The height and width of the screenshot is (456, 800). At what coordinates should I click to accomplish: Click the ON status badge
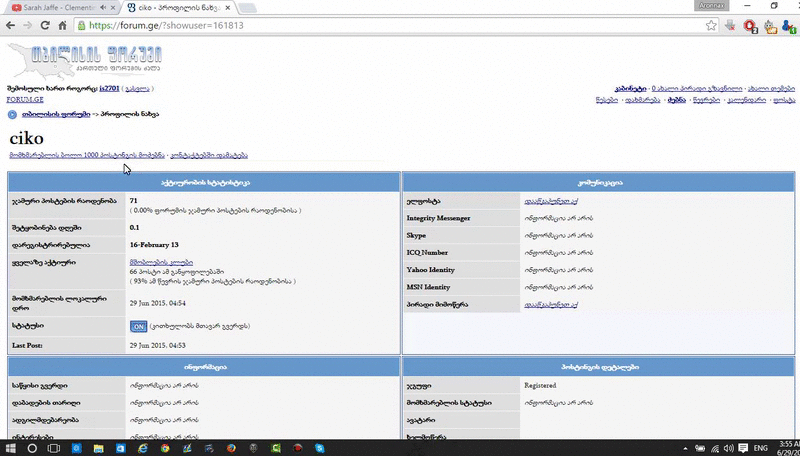pos(138,326)
